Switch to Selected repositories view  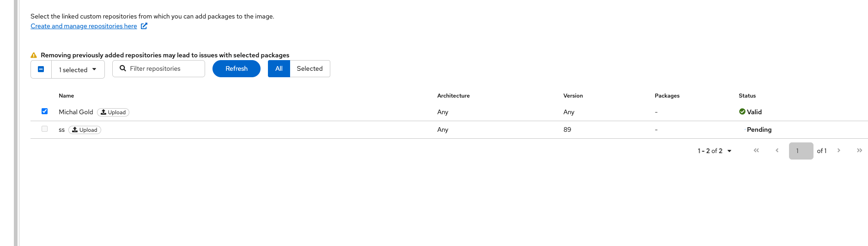click(x=310, y=68)
